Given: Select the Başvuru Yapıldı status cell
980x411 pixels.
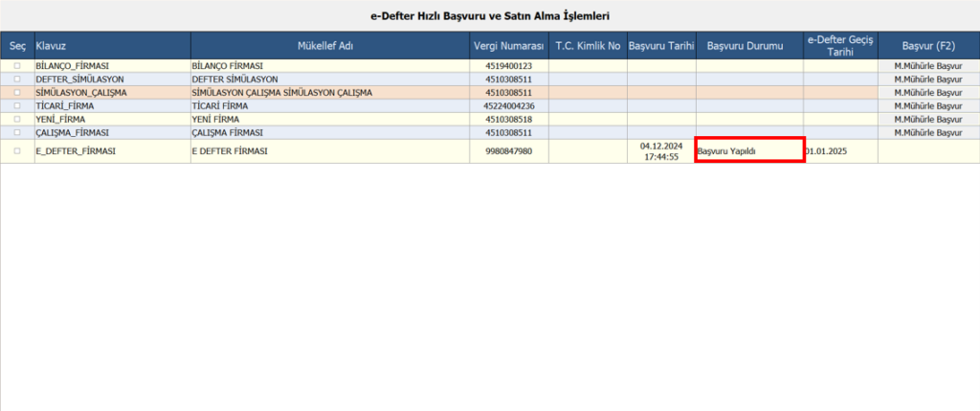Looking at the screenshot, I should (749, 150).
